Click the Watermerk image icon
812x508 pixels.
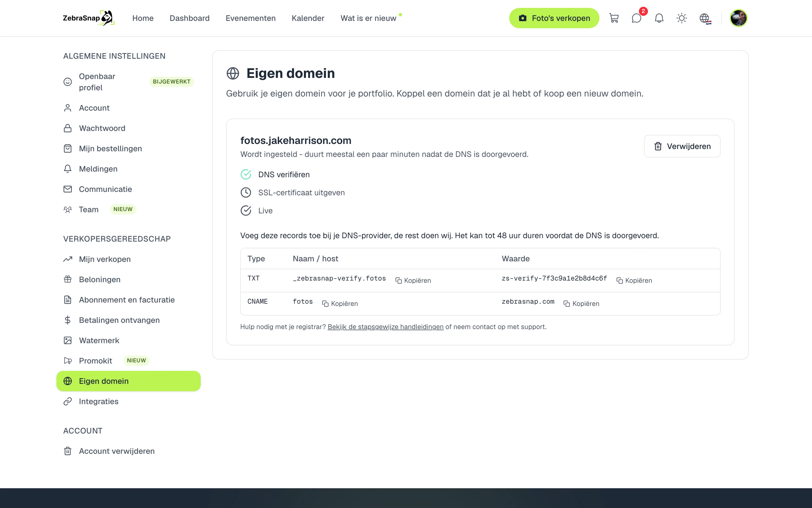coord(68,341)
